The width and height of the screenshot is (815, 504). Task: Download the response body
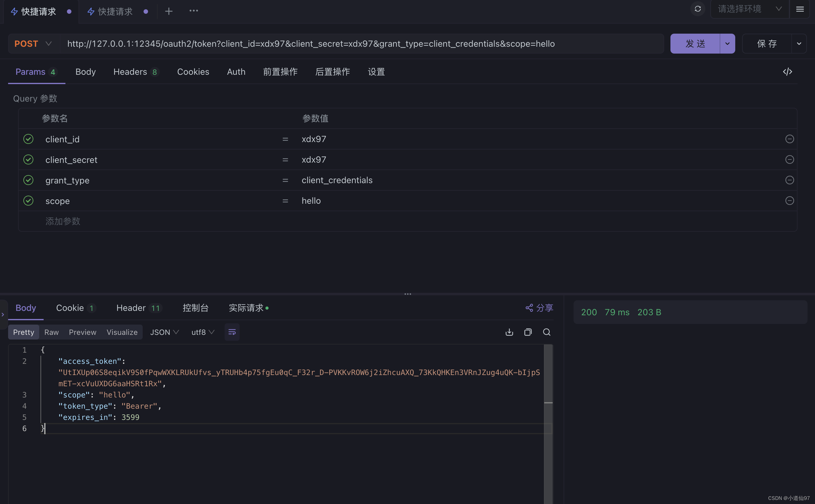(x=509, y=332)
